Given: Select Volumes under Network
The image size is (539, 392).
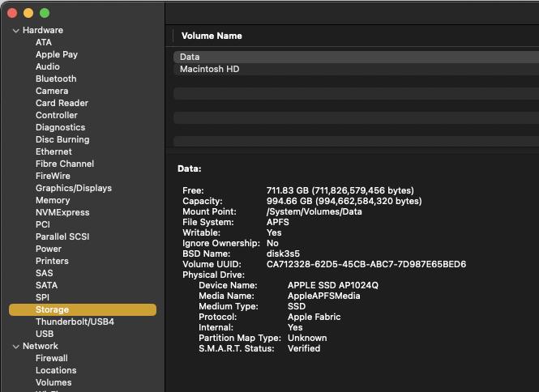Looking at the screenshot, I should 53,382.
